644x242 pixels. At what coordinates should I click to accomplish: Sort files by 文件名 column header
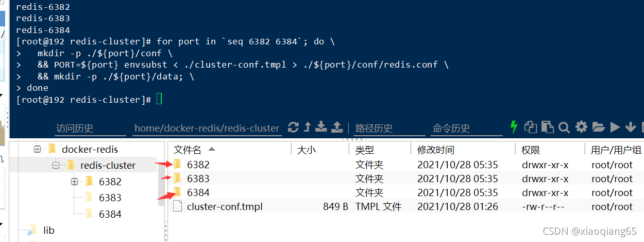pos(188,150)
